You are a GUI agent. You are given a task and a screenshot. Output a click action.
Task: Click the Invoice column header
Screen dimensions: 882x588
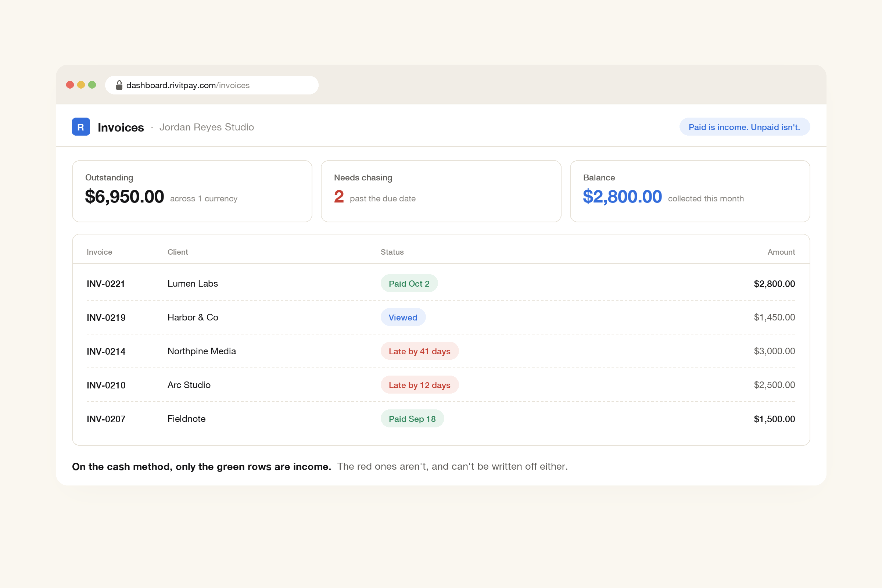coord(99,252)
